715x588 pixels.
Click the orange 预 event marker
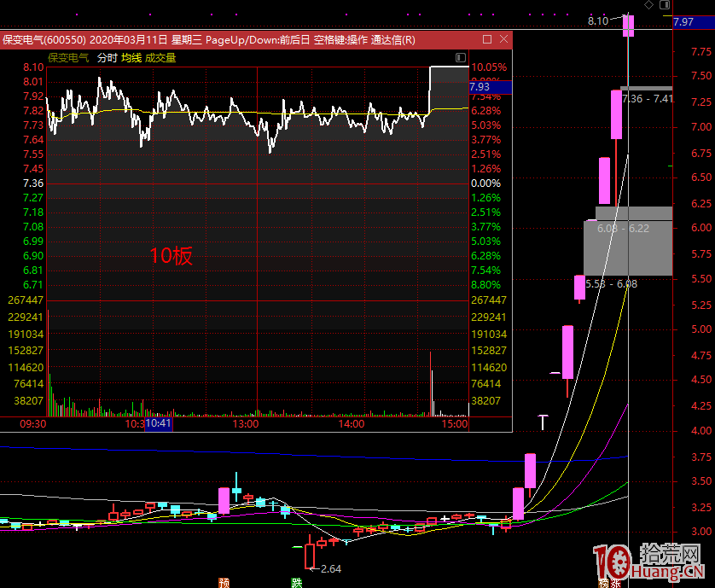click(224, 583)
